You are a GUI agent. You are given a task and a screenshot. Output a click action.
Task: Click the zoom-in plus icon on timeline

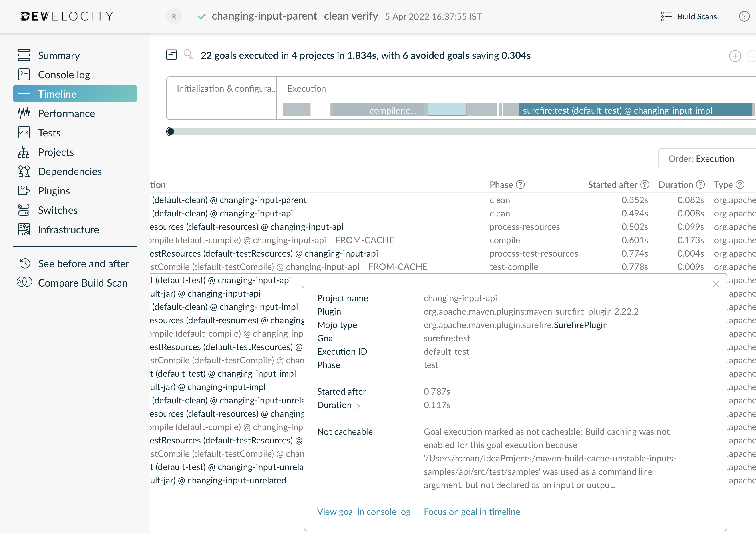[x=735, y=56]
